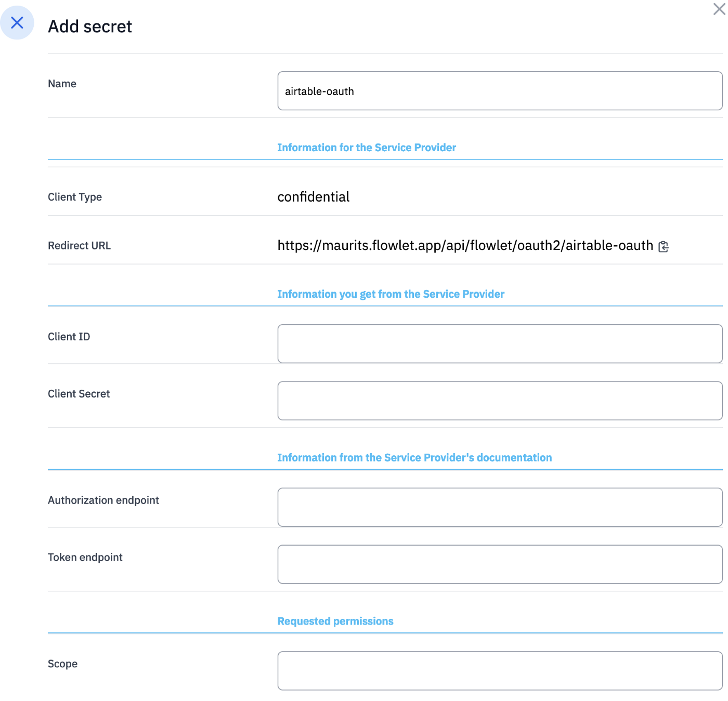Screen dimensions: 728x701
Task: Click the 'Scope' label
Action: [x=62, y=664]
